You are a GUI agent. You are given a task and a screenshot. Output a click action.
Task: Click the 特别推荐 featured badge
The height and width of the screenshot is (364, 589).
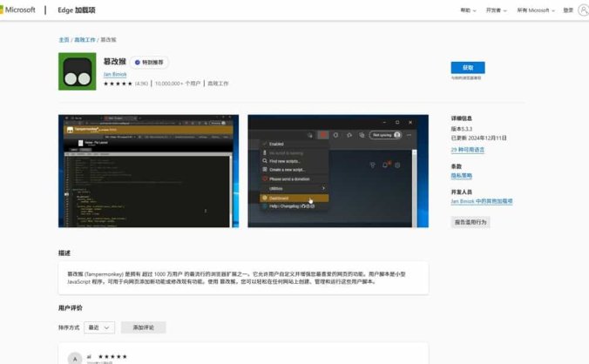(151, 63)
